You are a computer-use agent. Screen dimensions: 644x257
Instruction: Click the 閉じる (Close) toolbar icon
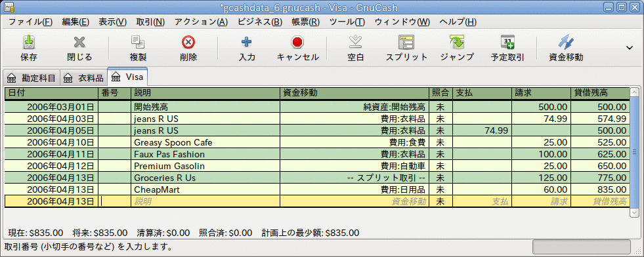[x=79, y=42]
